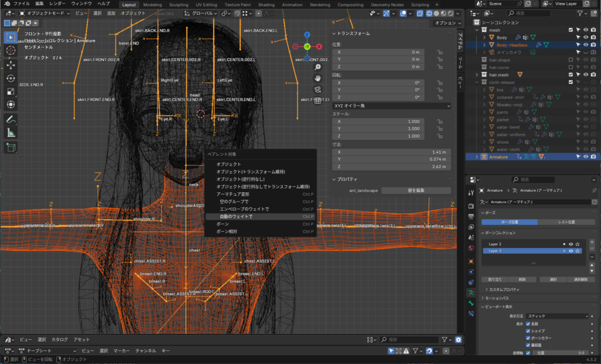Enable the hair.shape collection checkbox
This screenshot has width=601, height=364.
pyautogui.click(x=570, y=60)
